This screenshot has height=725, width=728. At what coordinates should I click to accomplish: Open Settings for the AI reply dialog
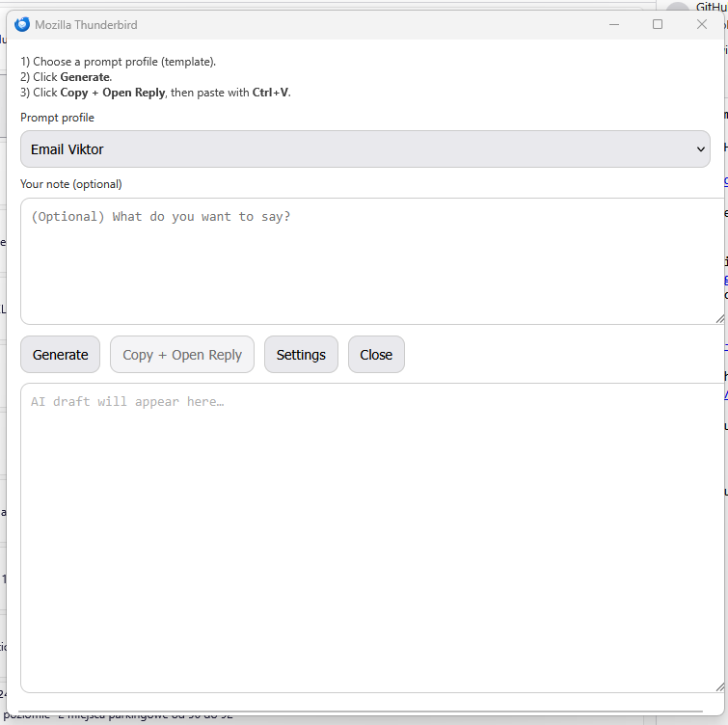pos(301,355)
